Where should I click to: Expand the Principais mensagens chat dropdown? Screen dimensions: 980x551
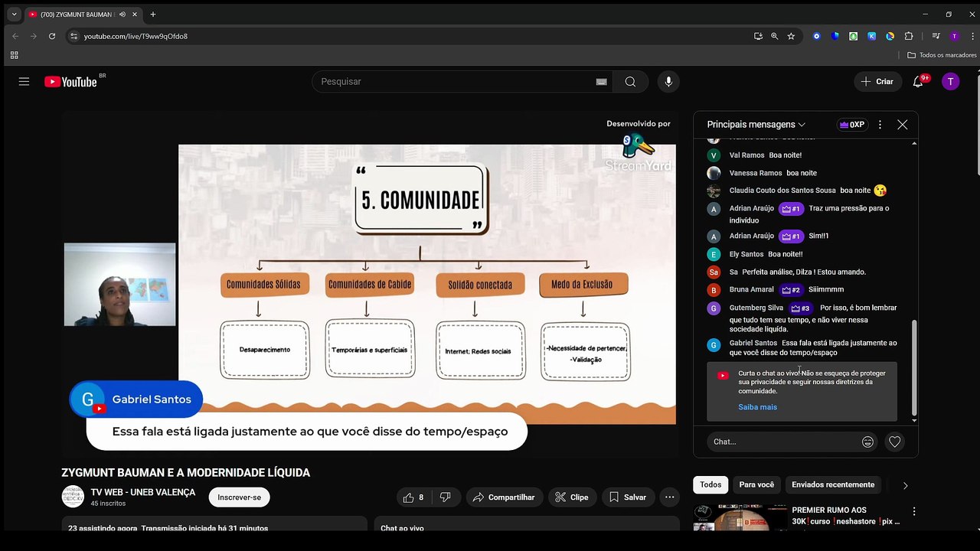point(756,125)
